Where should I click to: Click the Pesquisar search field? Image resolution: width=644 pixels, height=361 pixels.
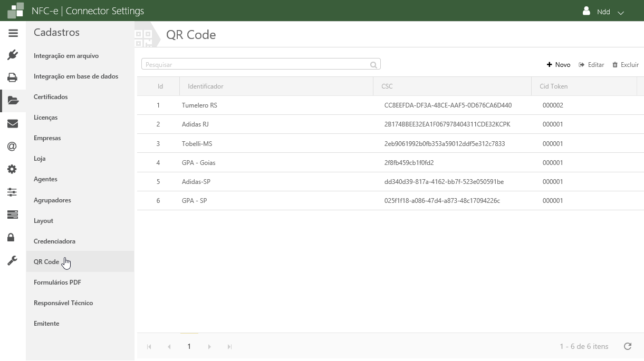(x=256, y=65)
